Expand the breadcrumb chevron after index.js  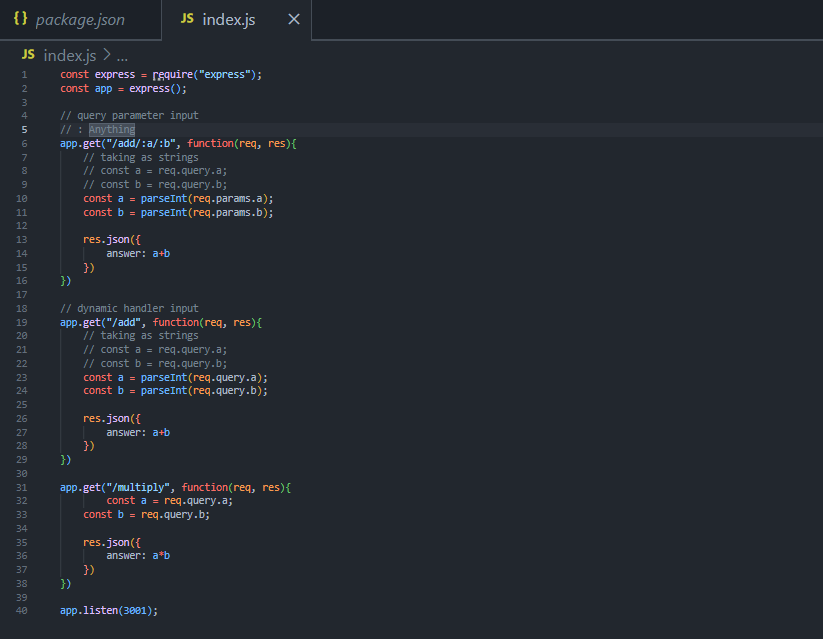pyautogui.click(x=107, y=55)
